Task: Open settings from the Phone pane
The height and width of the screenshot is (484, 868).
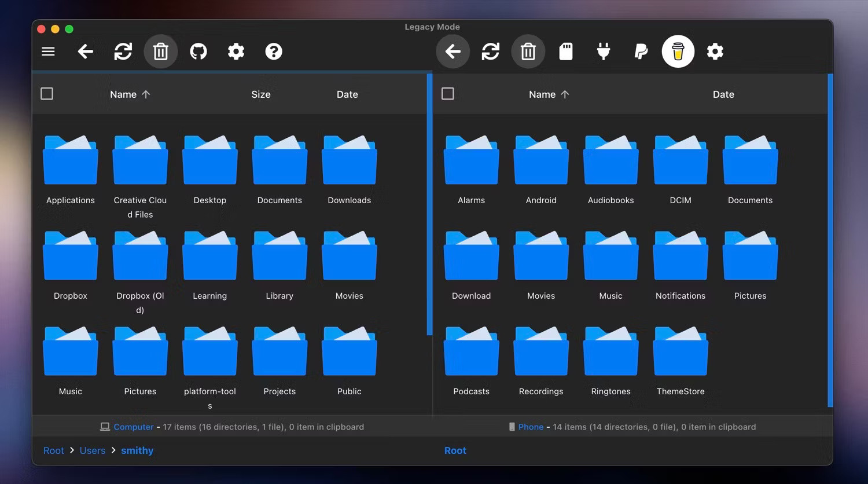Action: coord(715,51)
